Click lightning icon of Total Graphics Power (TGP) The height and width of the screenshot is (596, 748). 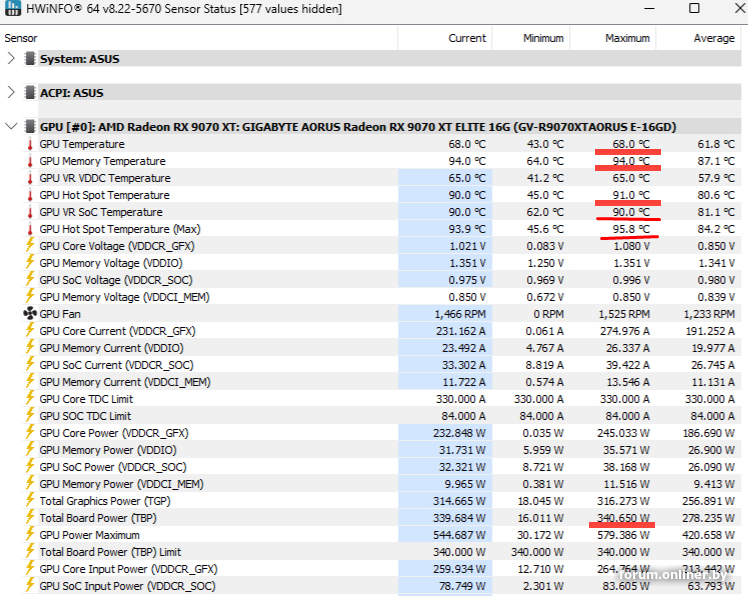click(30, 501)
